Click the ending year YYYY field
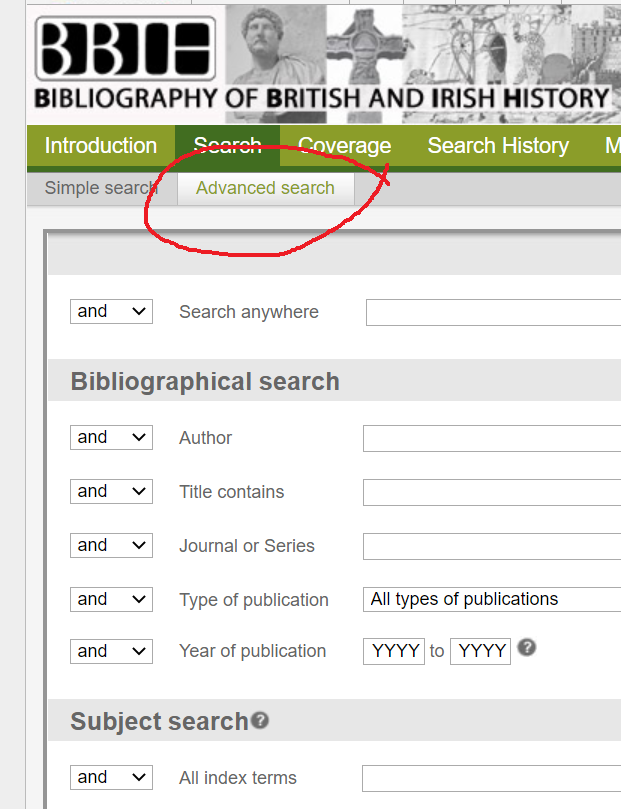This screenshot has width=621, height=809. click(480, 652)
